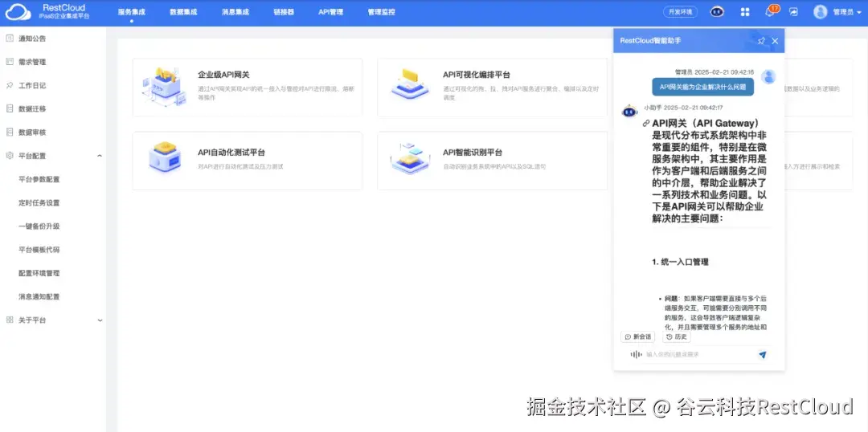Collapse the 平台配置 sidebar section
Screen dimensions: 868x432
(100, 156)
